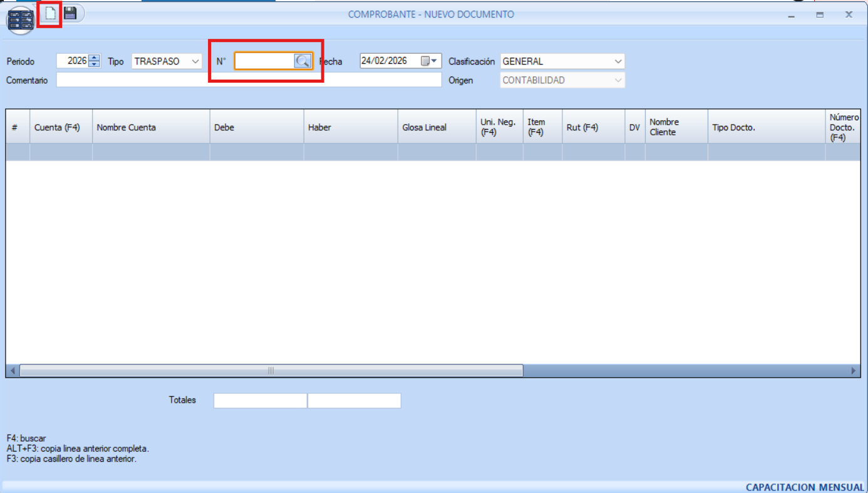Click the save diskette icon
Screen dimensions: 868x493
[70, 13]
